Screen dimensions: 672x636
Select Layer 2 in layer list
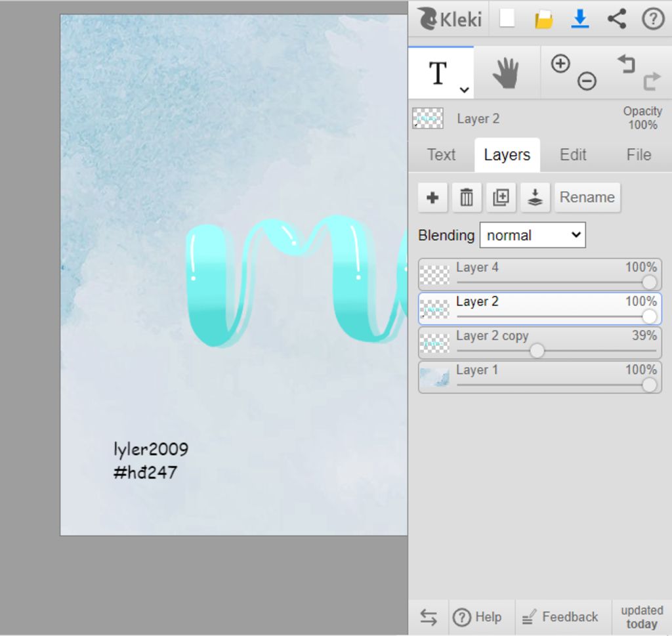540,308
